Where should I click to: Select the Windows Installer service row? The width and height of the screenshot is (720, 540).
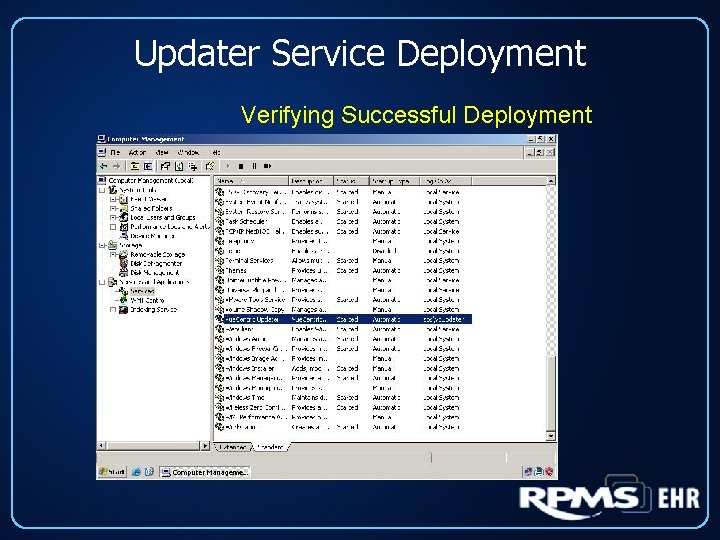[x=343, y=368]
